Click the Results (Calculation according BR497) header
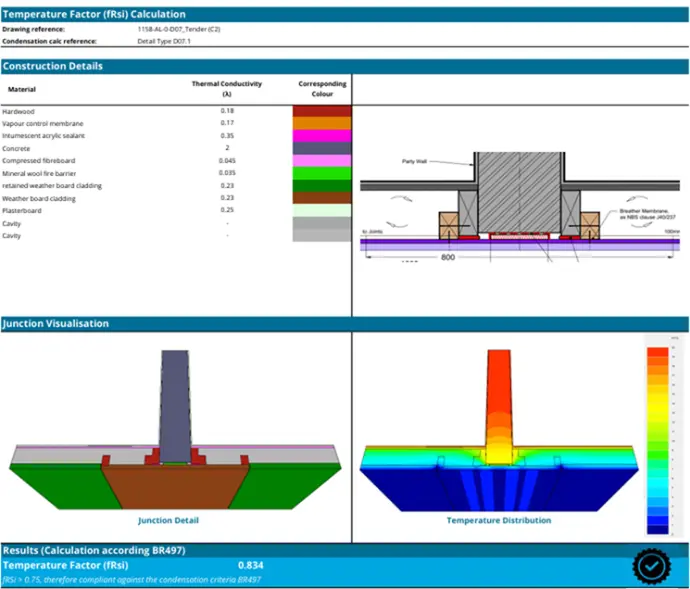 (93, 551)
